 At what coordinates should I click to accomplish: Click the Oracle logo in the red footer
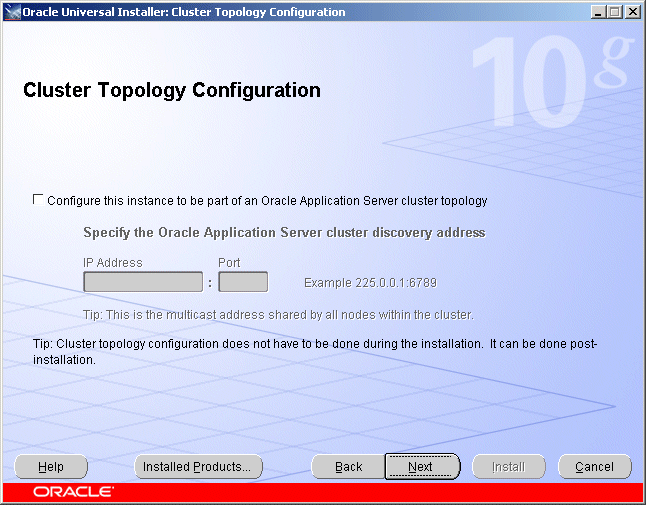click(73, 492)
